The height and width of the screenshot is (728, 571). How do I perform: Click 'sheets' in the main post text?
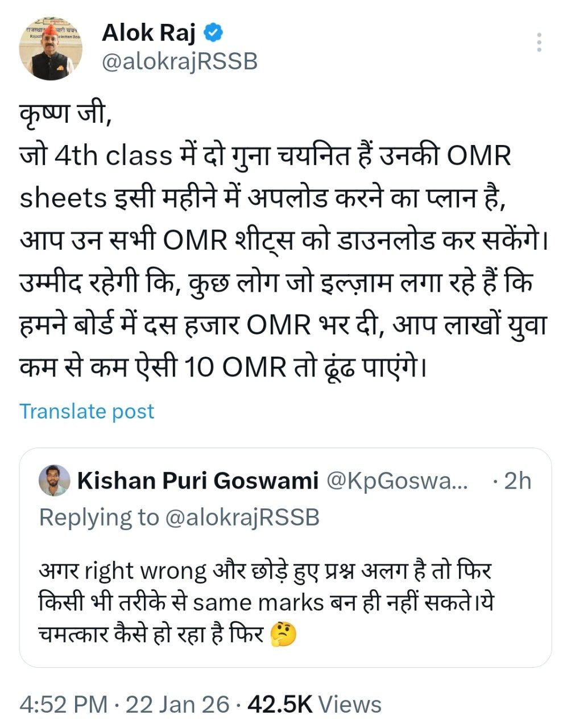click(x=63, y=197)
